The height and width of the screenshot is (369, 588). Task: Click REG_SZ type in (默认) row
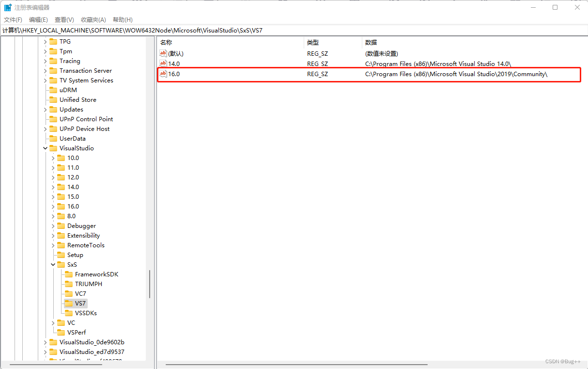pyautogui.click(x=317, y=53)
